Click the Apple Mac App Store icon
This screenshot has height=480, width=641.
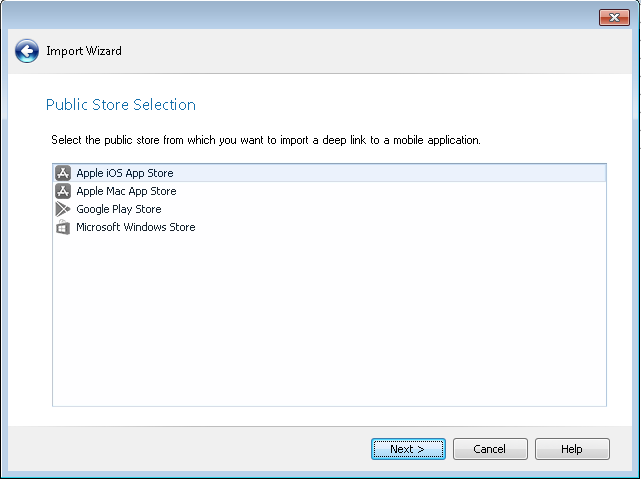tap(63, 191)
